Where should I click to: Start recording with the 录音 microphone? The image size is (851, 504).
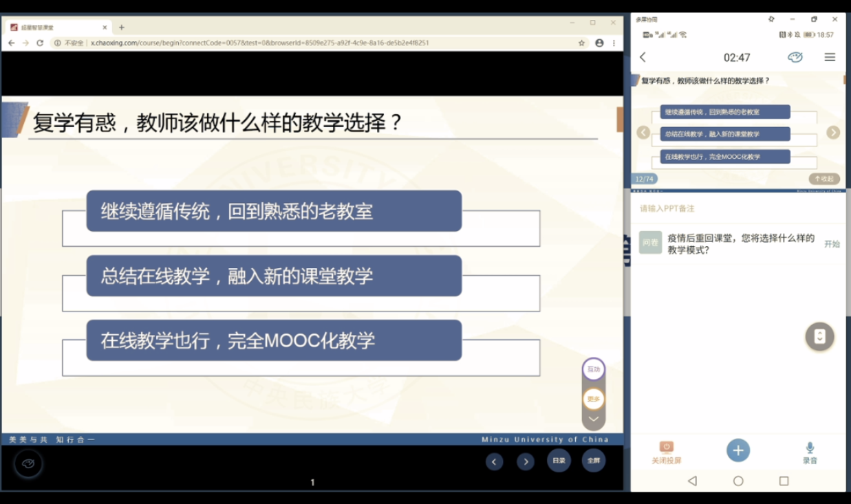click(x=810, y=452)
